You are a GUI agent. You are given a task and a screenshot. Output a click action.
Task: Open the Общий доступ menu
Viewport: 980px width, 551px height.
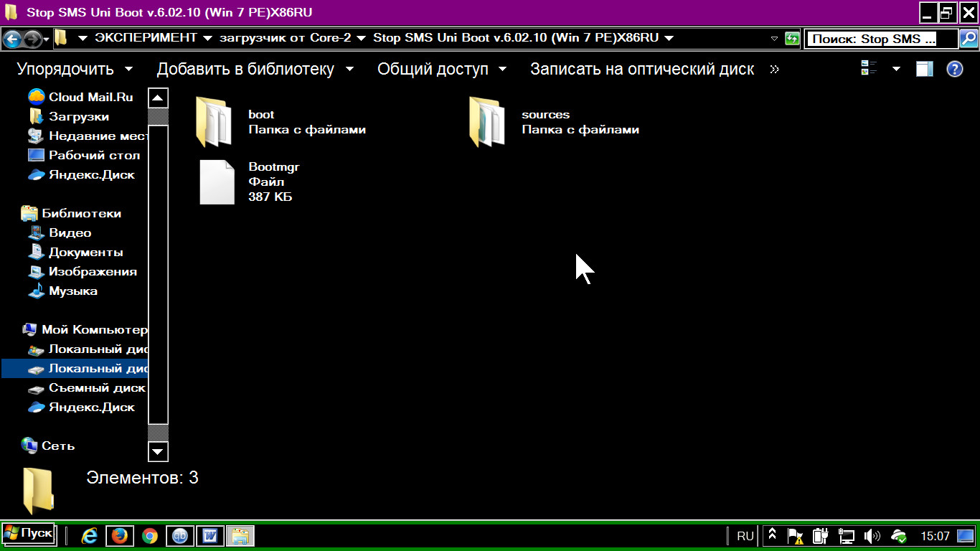(442, 70)
